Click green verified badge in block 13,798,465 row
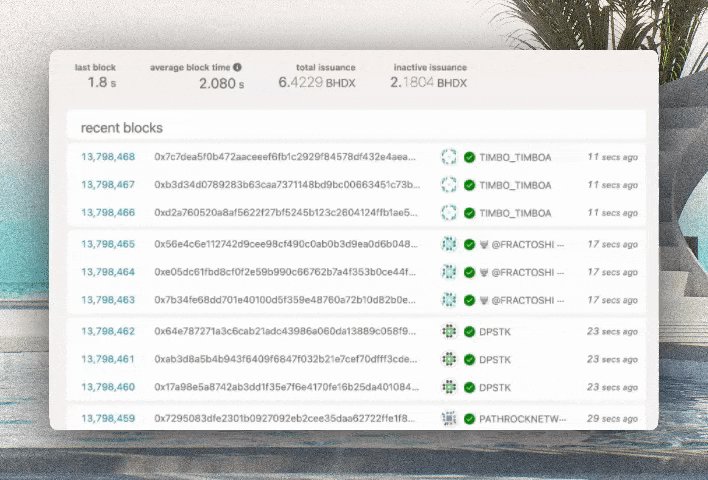 [470, 245]
